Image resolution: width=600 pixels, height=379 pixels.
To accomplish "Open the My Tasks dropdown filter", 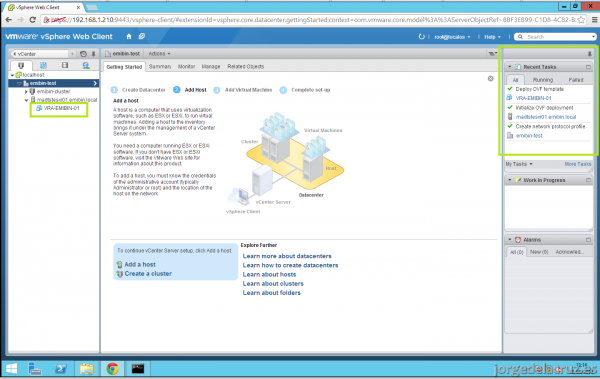I will (x=519, y=164).
